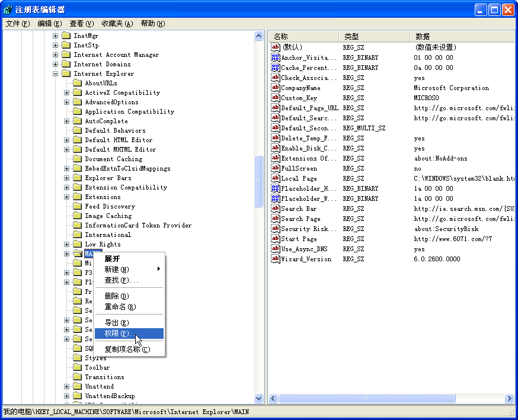Screen dimensions: 518x420
Task: Click the Start Page string value icon
Action: point(275,239)
